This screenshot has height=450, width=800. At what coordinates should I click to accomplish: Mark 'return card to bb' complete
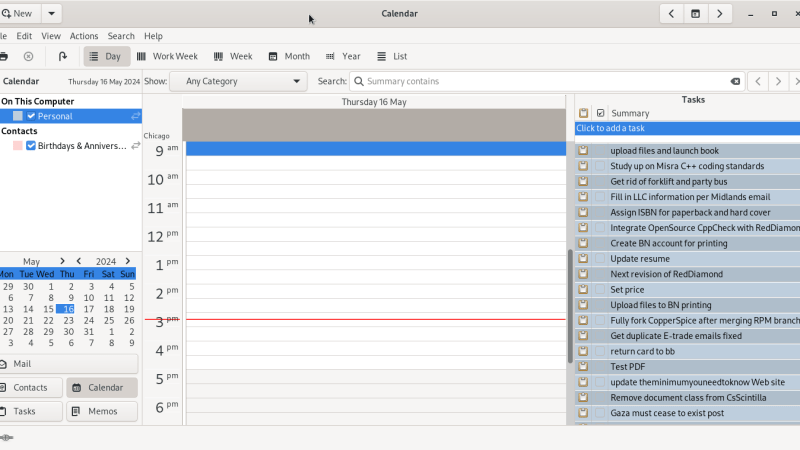[600, 352]
